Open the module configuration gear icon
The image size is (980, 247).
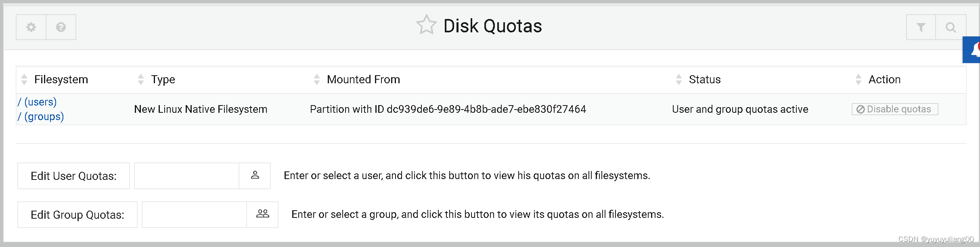(30, 27)
